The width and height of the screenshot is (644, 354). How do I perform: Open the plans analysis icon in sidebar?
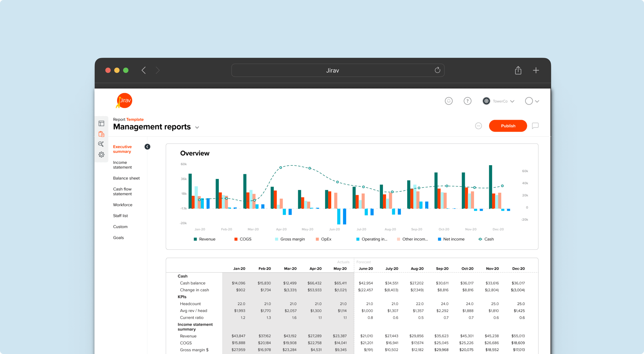point(101,144)
